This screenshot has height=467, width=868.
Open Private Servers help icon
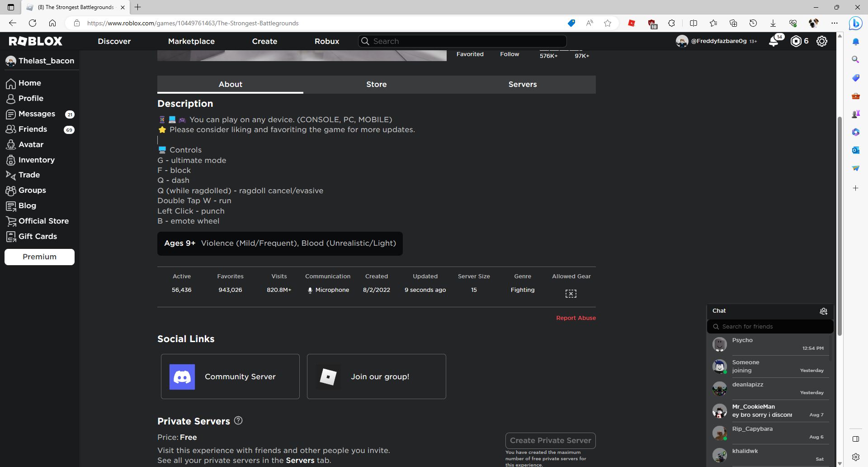pyautogui.click(x=238, y=420)
